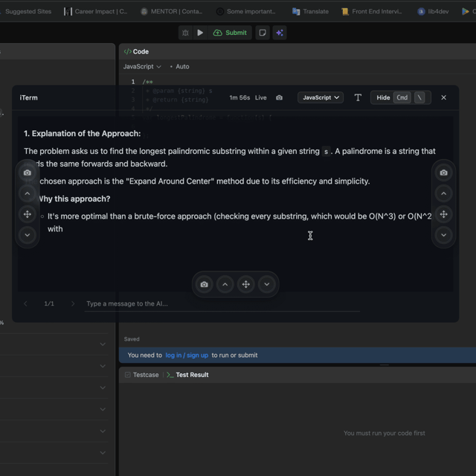Switch to the Test Result tab
The width and height of the screenshot is (476, 476).
click(187, 375)
